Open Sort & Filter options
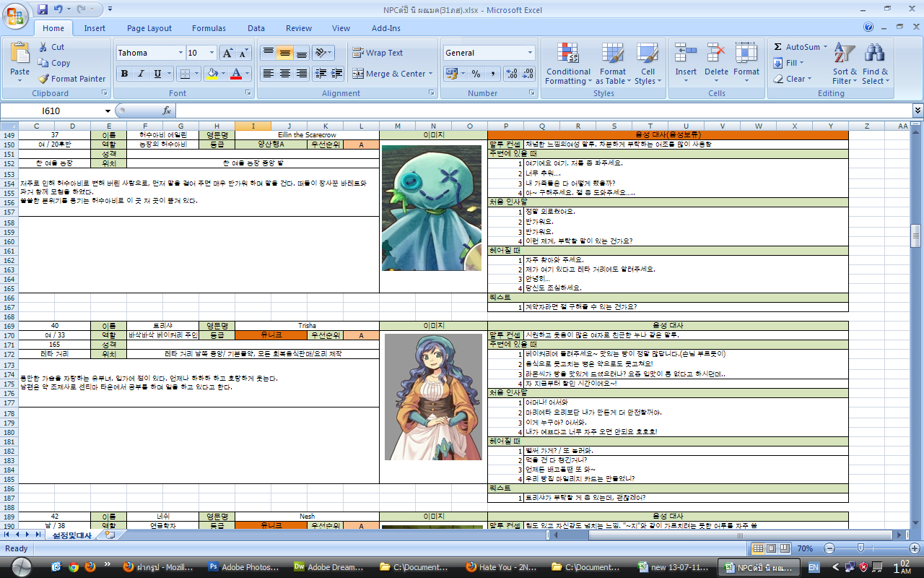The image size is (924, 578). coord(845,64)
